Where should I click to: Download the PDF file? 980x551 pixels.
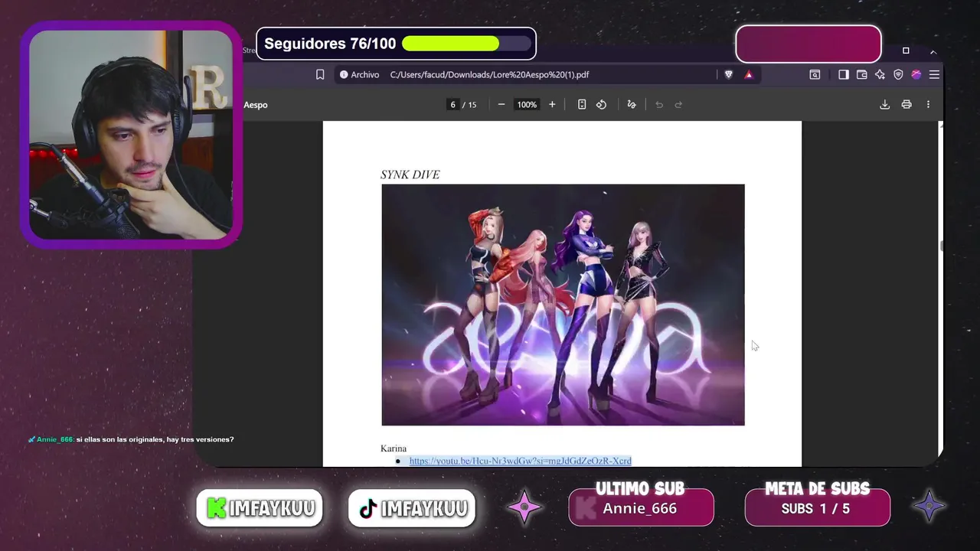click(x=884, y=104)
